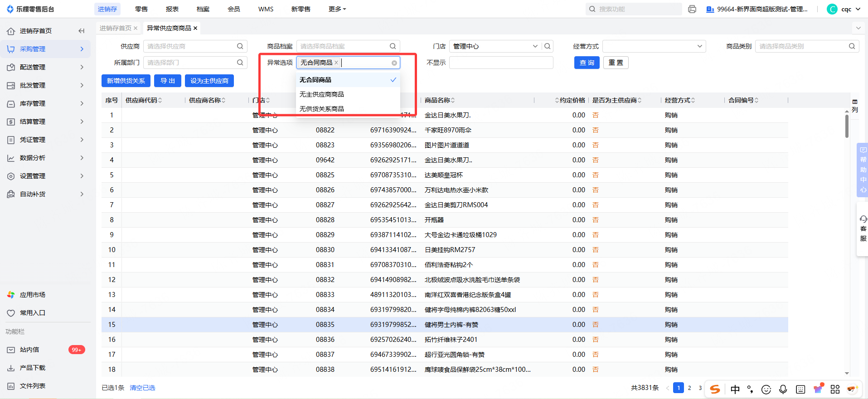Screen dimensions: 868x399
Task: Click the 凭证管理 sidebar icon
Action: coord(11,140)
